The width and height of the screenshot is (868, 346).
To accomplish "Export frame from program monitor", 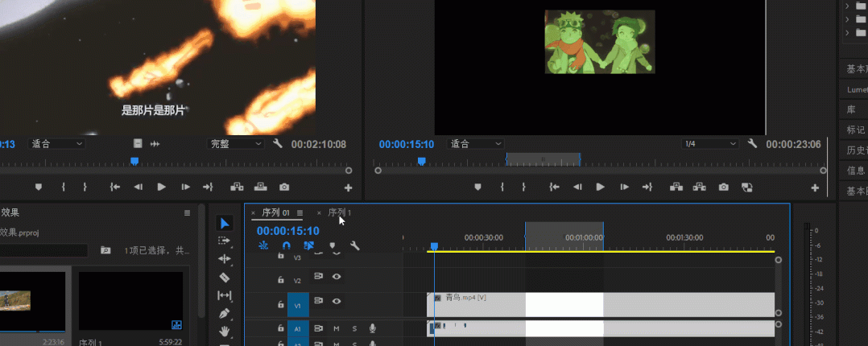I will point(723,187).
